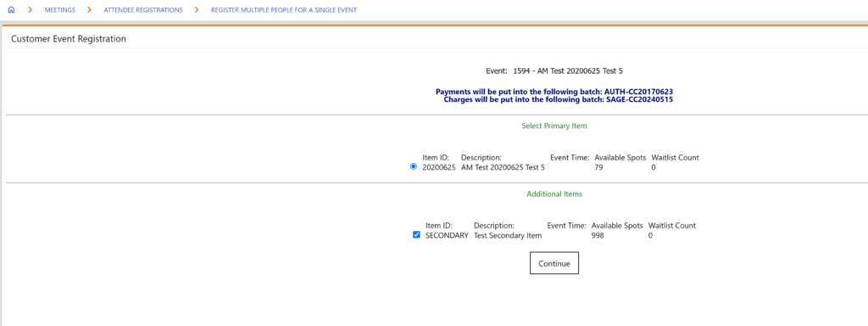Click the SAGE-CC20240515 charges batch notice
This screenshot has height=326, width=868.
[558, 100]
